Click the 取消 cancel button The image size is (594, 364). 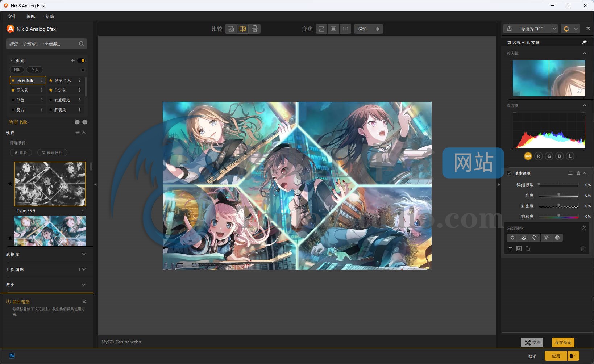point(532,356)
